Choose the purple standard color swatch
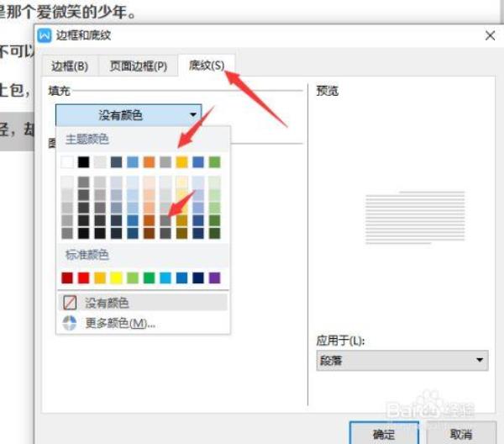 click(x=214, y=277)
